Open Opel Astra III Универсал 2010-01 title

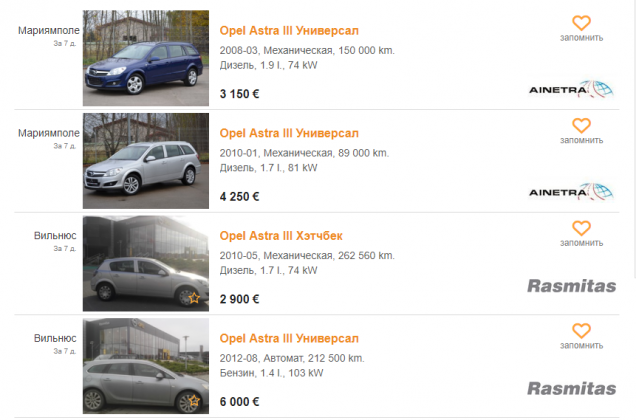coord(289,134)
